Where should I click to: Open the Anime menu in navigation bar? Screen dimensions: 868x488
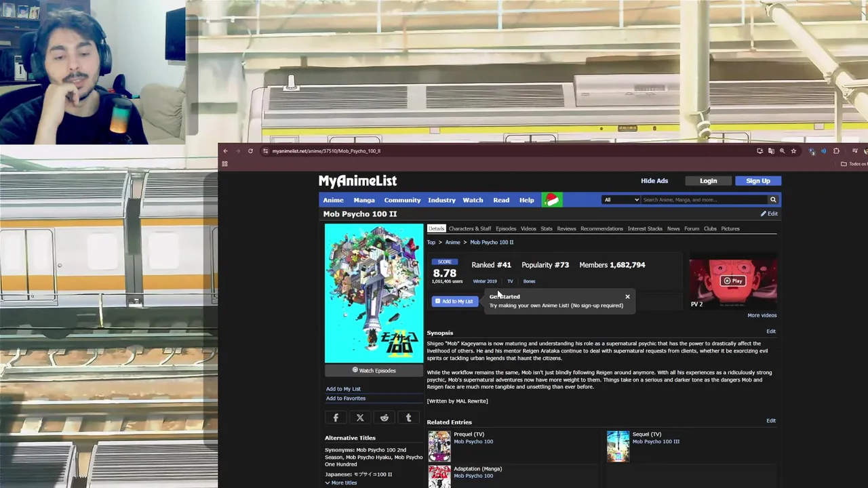pos(333,200)
